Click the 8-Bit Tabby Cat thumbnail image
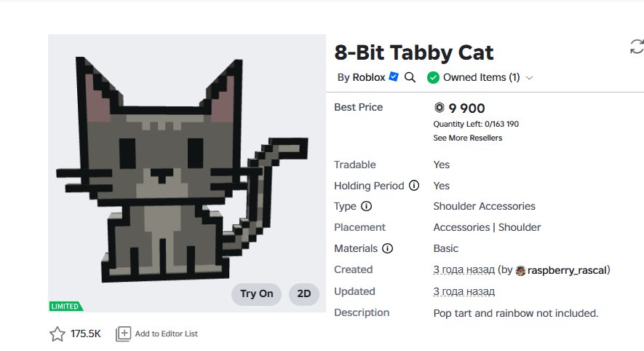The width and height of the screenshot is (644, 351). [187, 173]
